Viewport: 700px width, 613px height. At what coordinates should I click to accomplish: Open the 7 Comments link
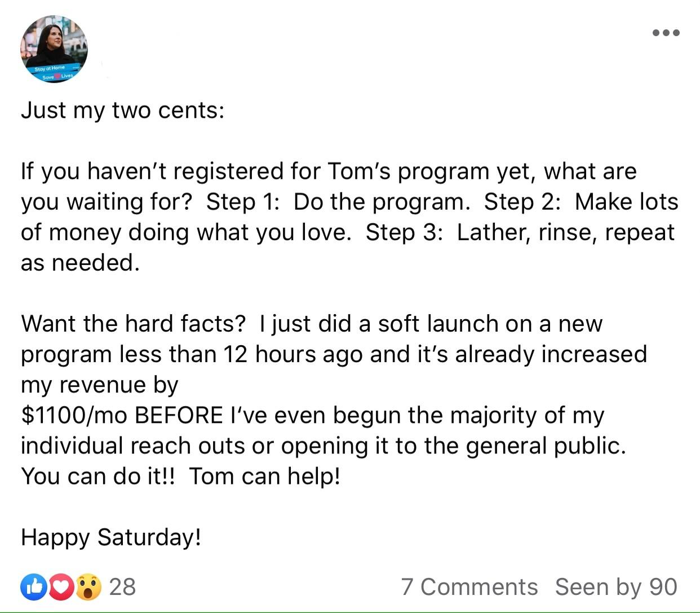469,587
